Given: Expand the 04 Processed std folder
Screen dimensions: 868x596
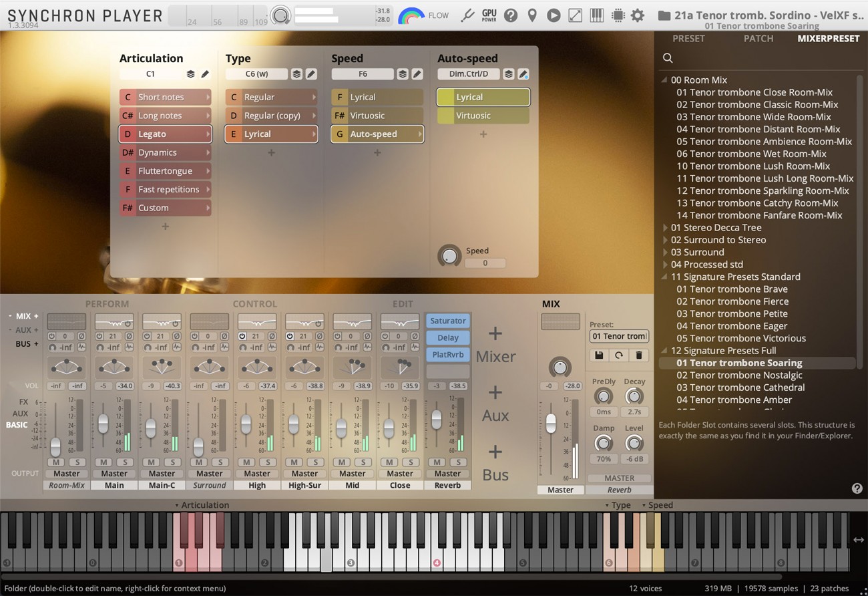Looking at the screenshot, I should pyautogui.click(x=665, y=265).
